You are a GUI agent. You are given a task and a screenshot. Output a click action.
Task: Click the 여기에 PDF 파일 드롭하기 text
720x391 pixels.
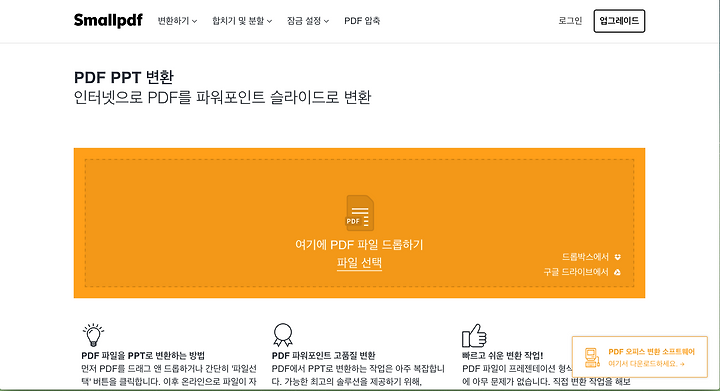coord(359,245)
